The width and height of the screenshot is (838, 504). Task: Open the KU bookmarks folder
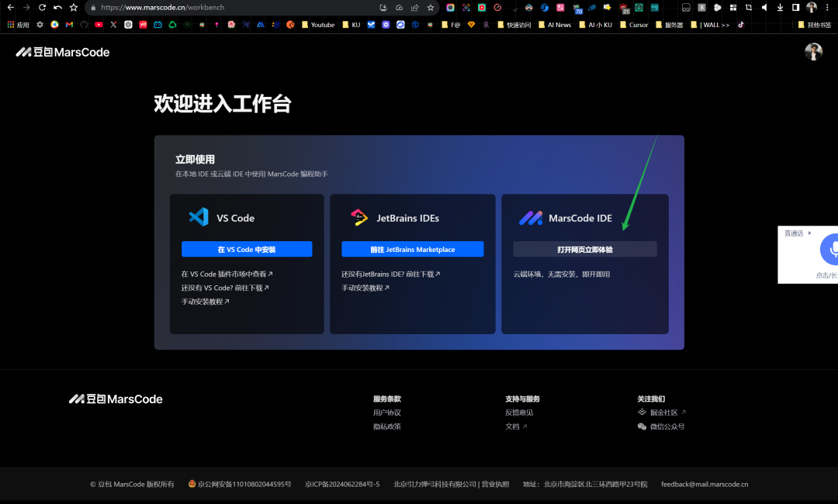tap(351, 25)
